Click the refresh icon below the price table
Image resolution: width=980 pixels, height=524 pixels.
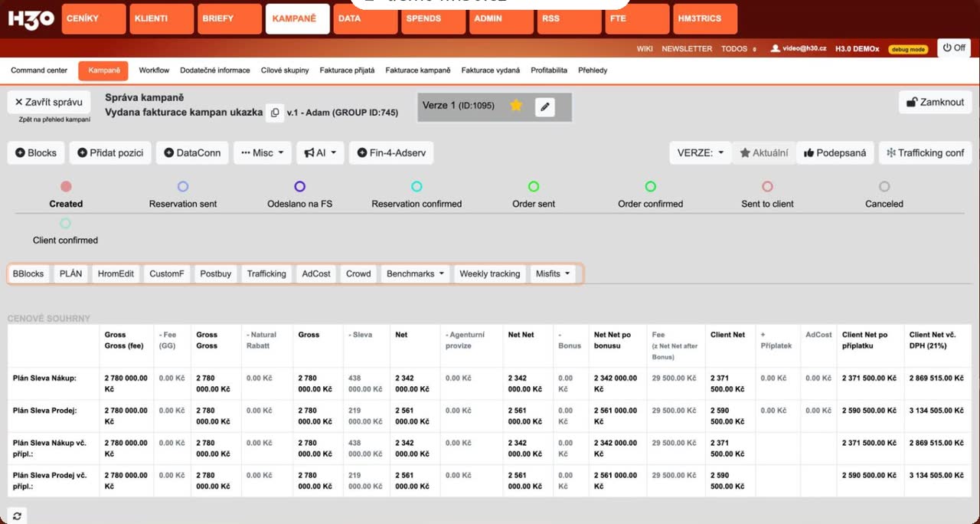click(17, 516)
